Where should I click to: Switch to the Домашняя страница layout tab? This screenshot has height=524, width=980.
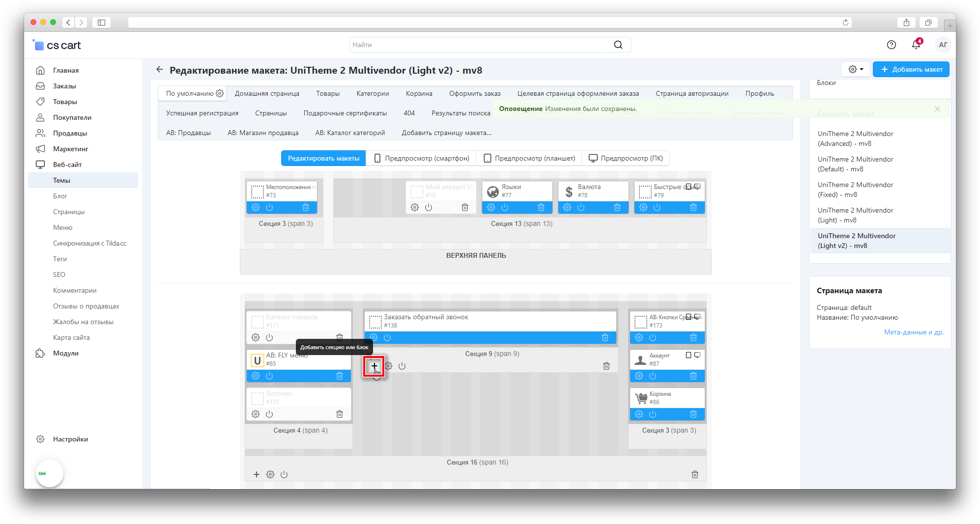click(267, 93)
